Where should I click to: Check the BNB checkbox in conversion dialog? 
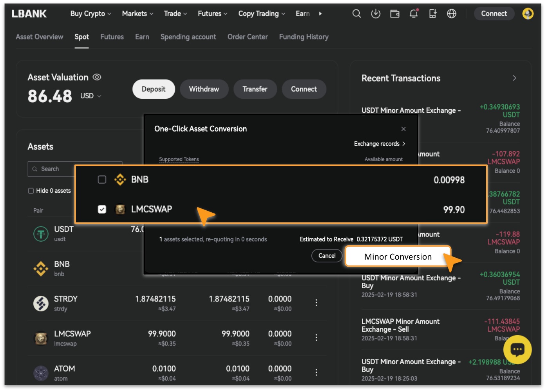102,179
